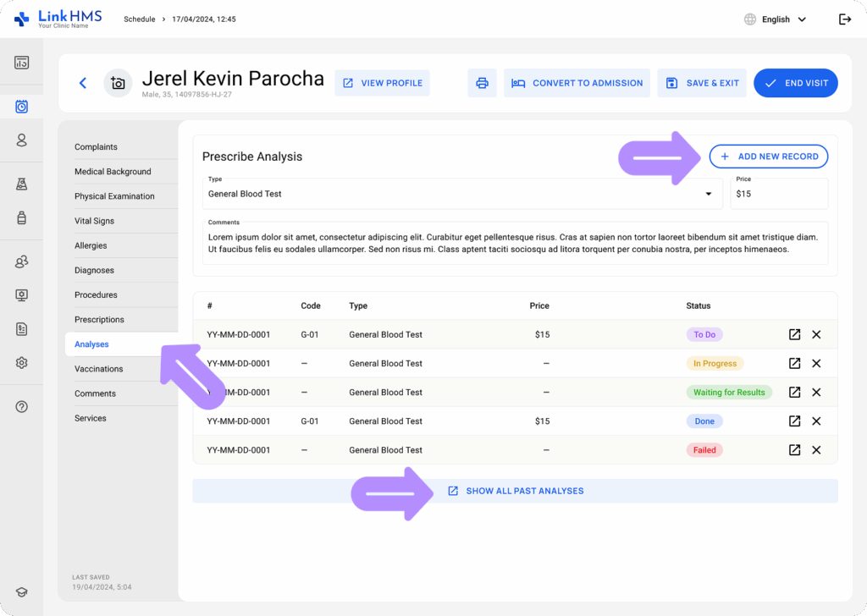Click the add patient photo camera icon

118,83
